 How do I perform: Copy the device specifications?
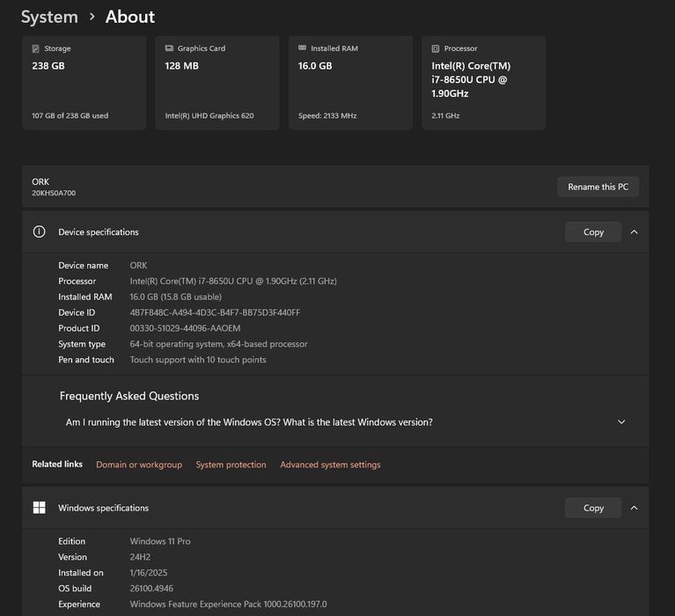tap(593, 232)
